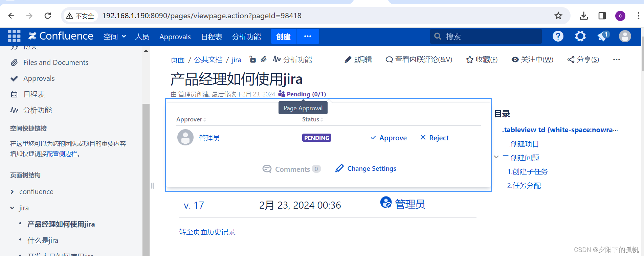This screenshot has height=256, width=644.
Task: Click in the 搜索 search field
Action: point(486,36)
